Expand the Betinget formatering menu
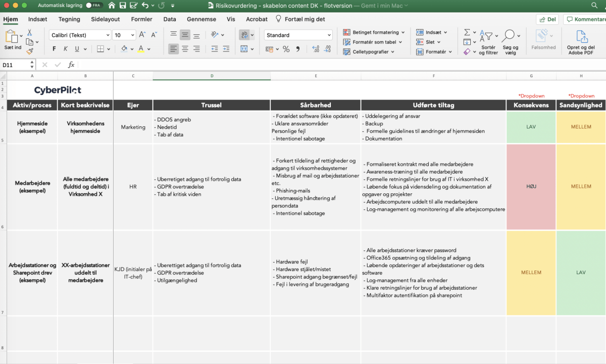This screenshot has width=606, height=364. pyautogui.click(x=373, y=32)
